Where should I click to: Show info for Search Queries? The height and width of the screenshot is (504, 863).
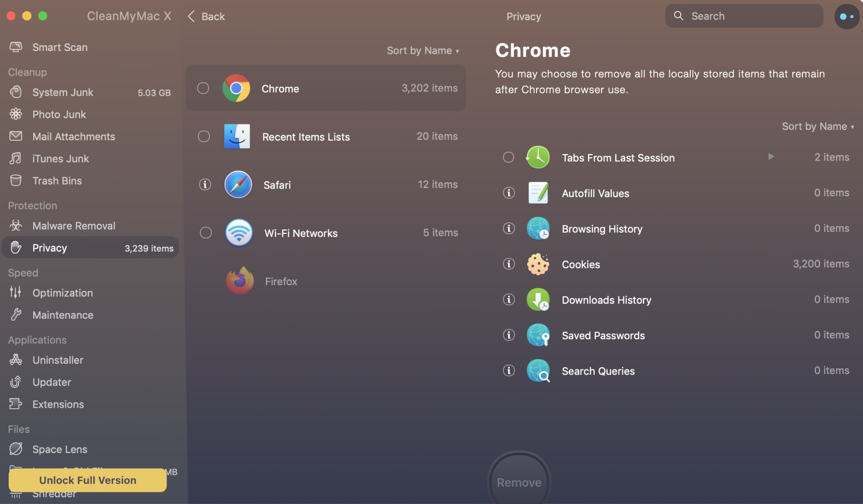click(509, 370)
